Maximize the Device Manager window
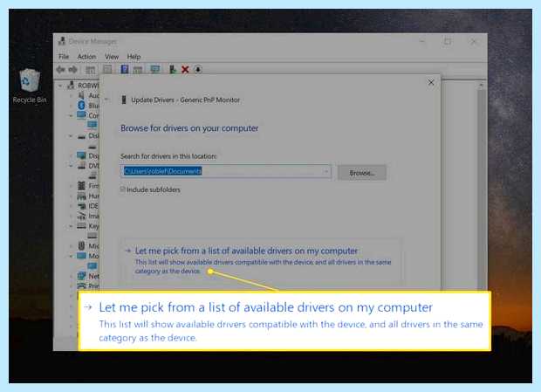This screenshot has height=392, width=541. pyautogui.click(x=448, y=41)
